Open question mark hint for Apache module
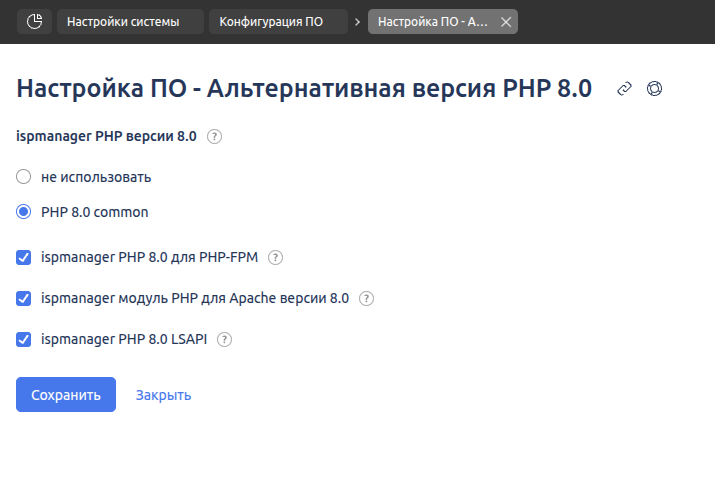 367,298
